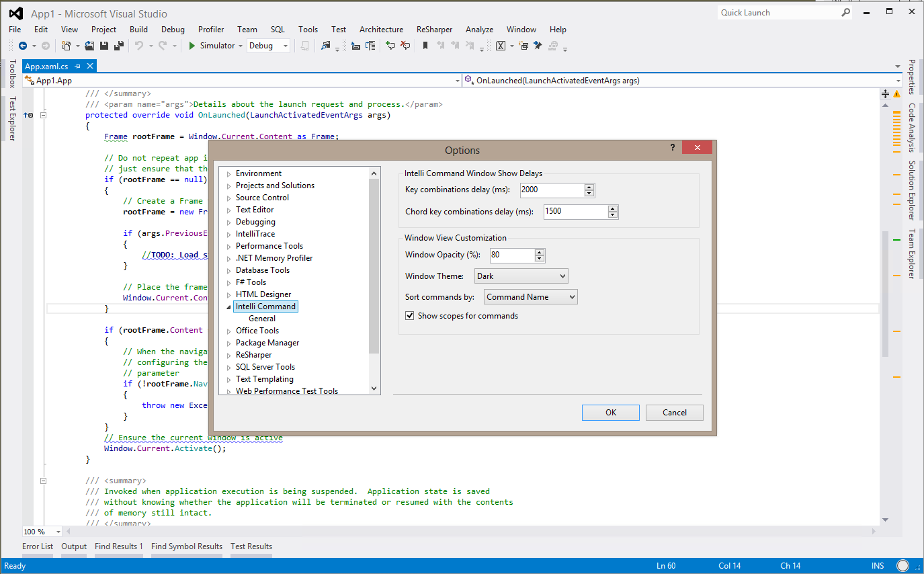Viewport: 924px width, 574px height.
Task: Click the pin-shaped toolbar icon
Action: click(x=538, y=46)
